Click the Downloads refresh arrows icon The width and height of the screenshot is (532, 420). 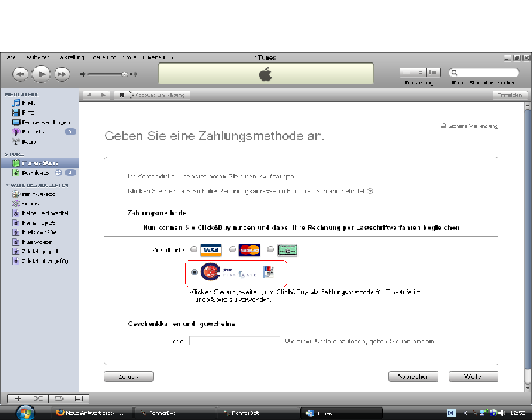point(58,173)
